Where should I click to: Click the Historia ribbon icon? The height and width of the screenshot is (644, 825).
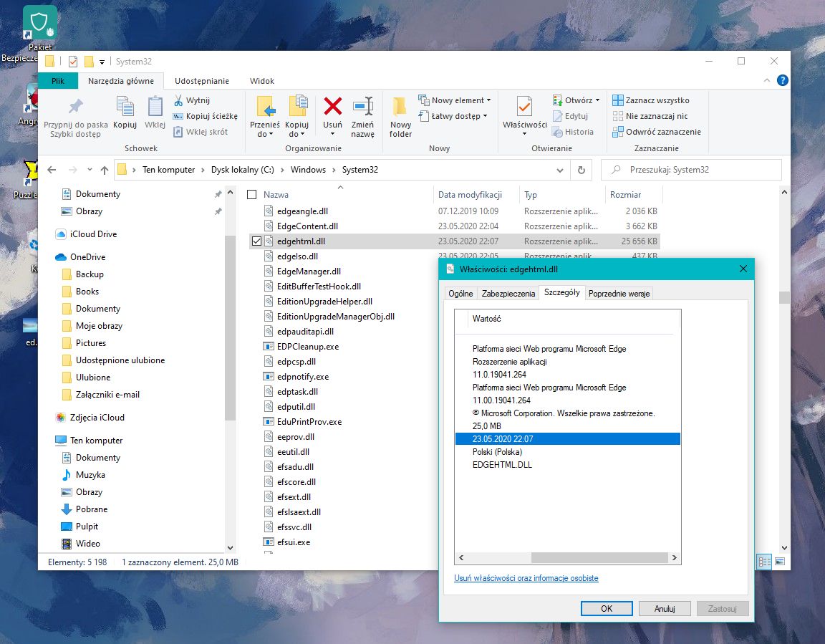[558, 132]
